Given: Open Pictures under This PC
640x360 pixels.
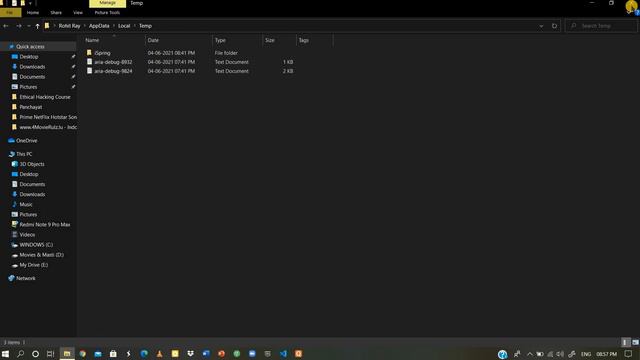Looking at the screenshot, I should [28, 215].
